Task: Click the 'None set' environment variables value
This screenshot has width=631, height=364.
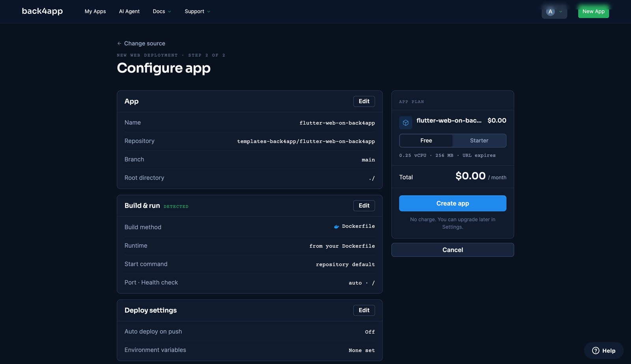Action: [362, 351]
